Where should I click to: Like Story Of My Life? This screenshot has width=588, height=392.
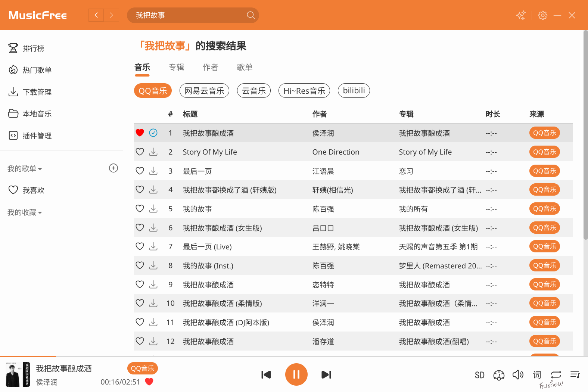click(140, 152)
